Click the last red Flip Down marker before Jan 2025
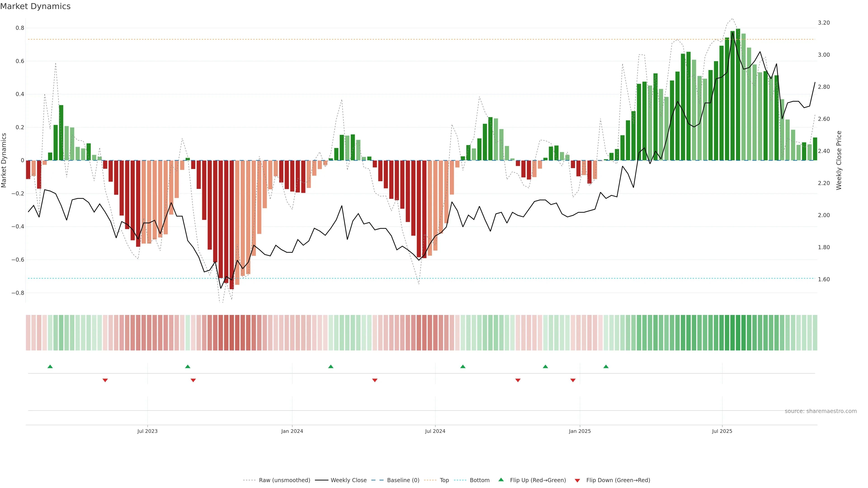868x488 pixels. tap(573, 380)
